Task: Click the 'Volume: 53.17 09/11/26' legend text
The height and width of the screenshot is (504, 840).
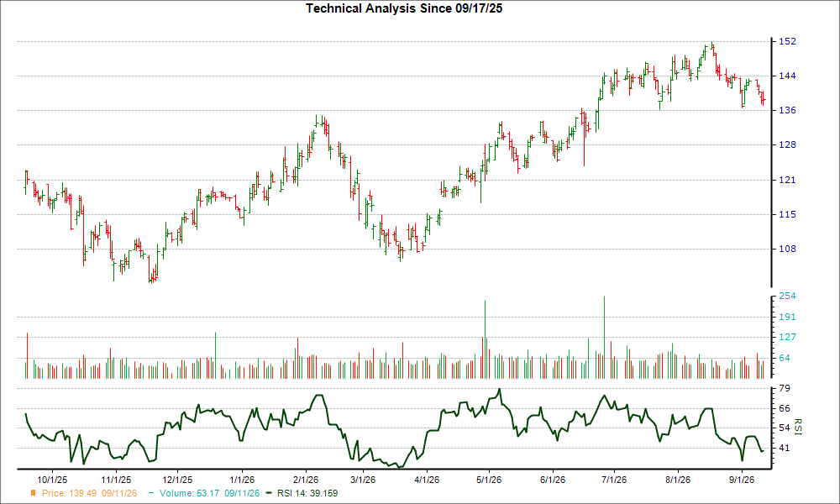Action: tap(209, 493)
